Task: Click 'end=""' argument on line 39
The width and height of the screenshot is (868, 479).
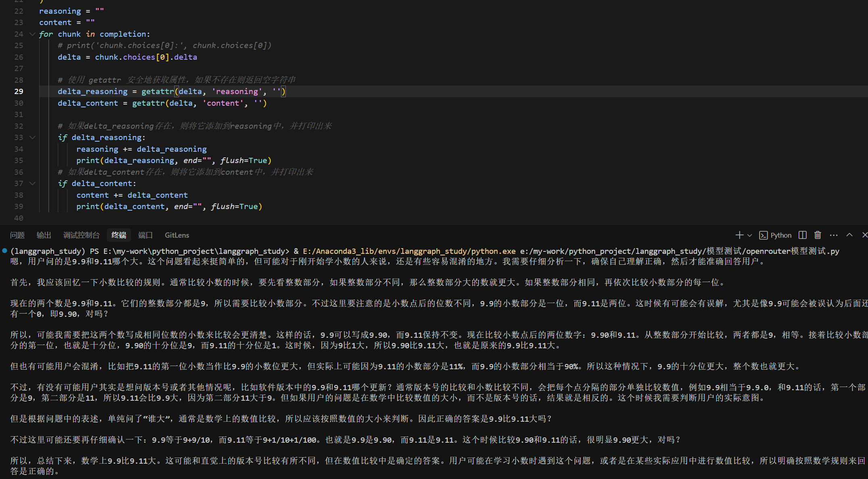Action: tap(188, 207)
